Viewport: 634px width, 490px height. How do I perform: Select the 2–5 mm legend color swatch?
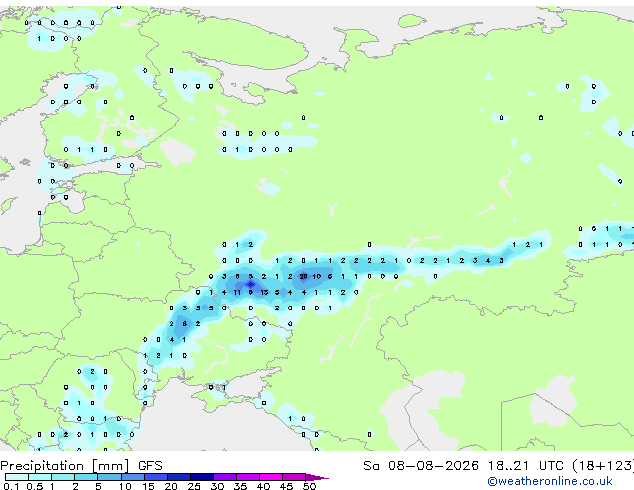pos(86,477)
